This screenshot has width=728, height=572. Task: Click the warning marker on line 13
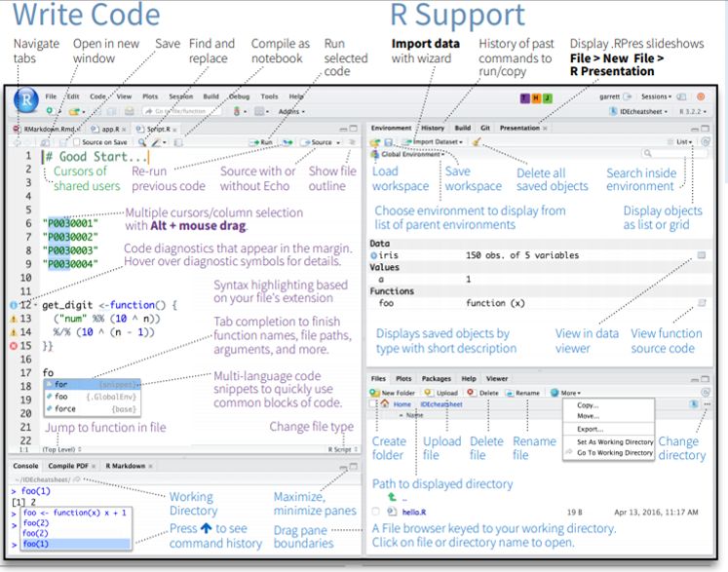coord(14,319)
